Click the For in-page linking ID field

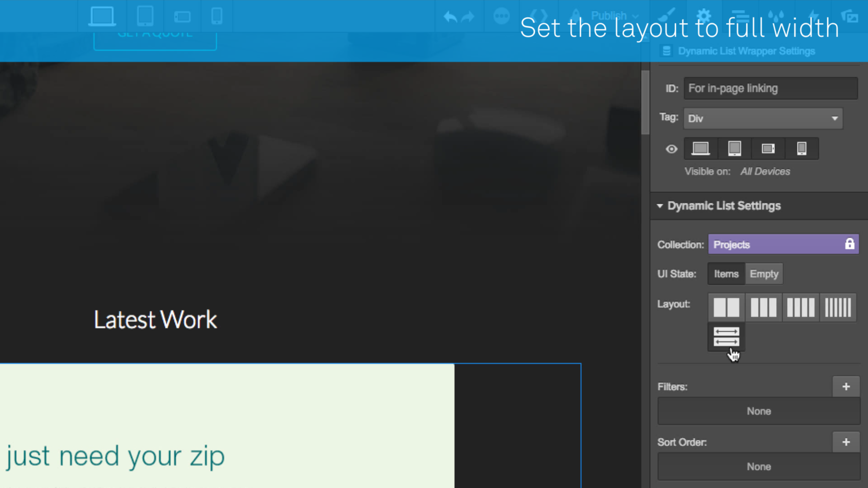[770, 88]
